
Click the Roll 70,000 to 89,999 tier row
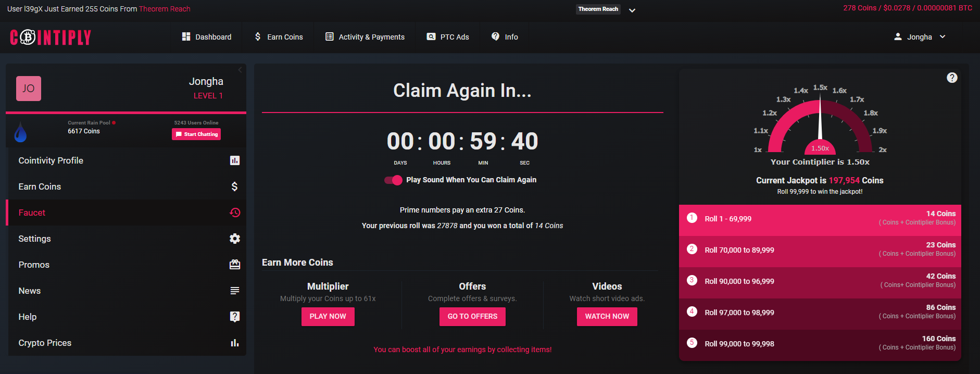tap(820, 252)
